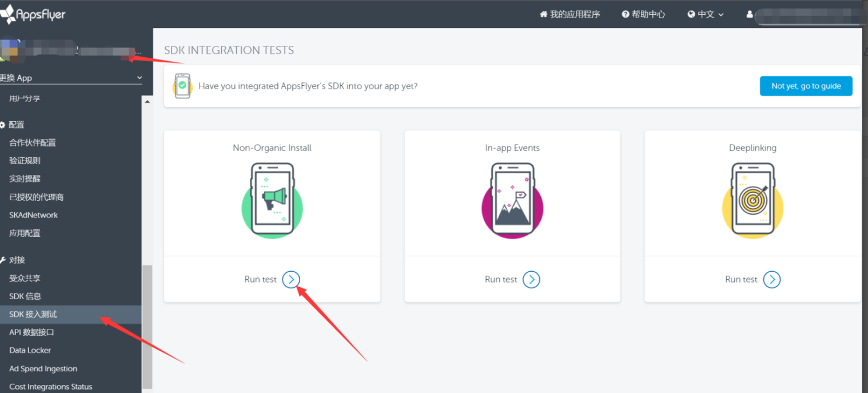
Task: Open SKAdNetwork menu item
Action: coord(34,215)
